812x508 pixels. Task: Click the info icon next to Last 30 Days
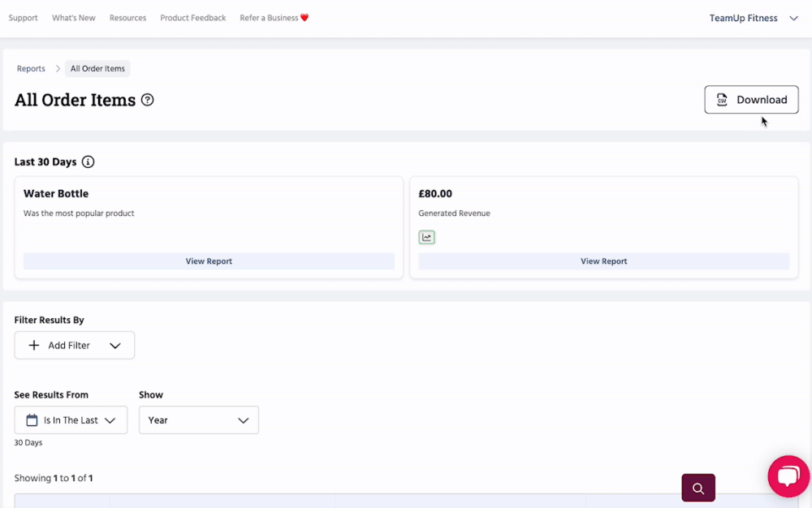[89, 161]
